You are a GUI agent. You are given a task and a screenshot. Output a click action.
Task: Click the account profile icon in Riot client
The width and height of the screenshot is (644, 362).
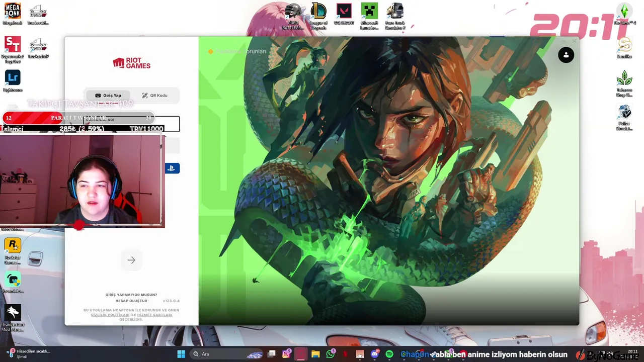pos(566,55)
